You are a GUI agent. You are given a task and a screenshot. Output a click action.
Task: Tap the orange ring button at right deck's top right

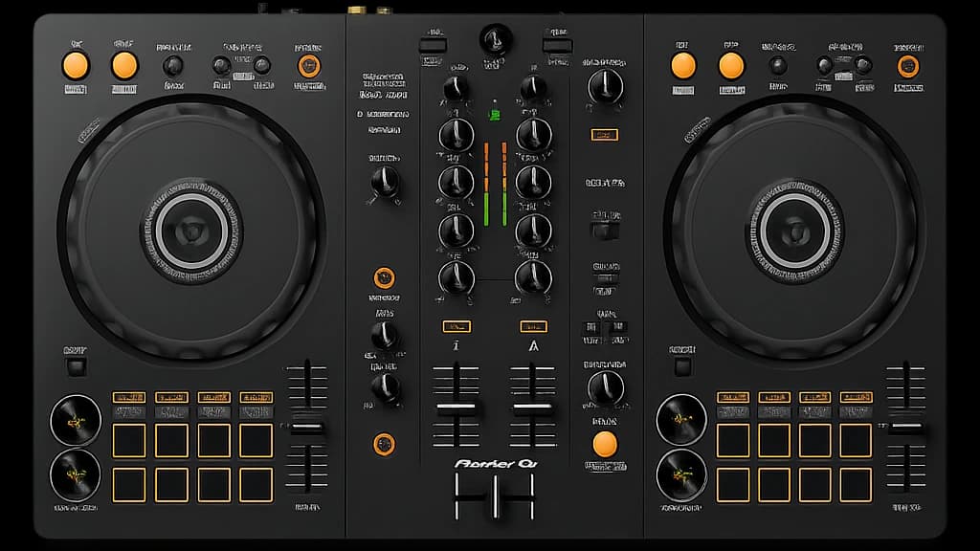click(x=908, y=66)
